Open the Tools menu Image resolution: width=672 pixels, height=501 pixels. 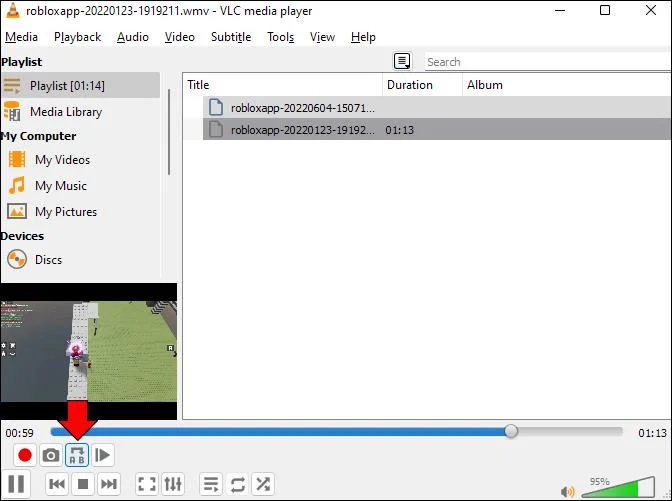tap(281, 37)
